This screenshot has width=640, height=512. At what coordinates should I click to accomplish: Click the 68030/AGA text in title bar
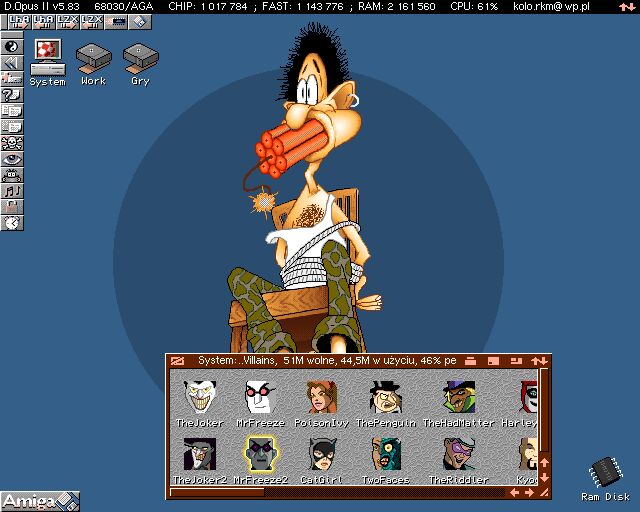pos(124,7)
